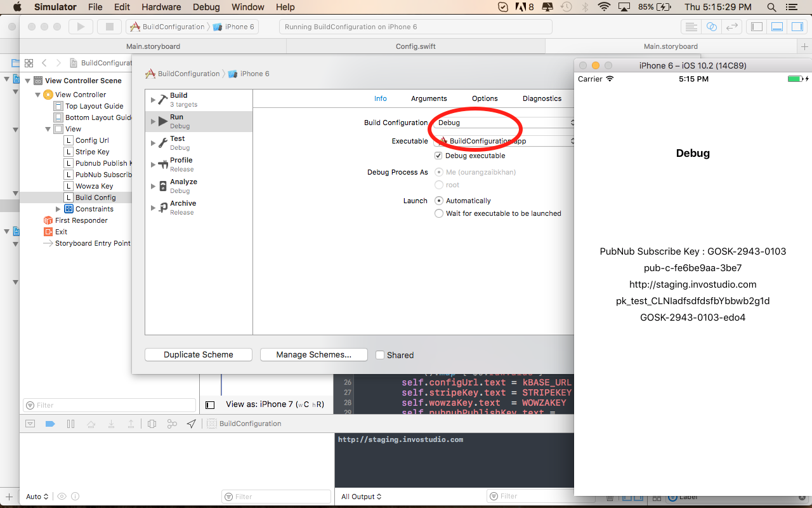Switch to the Diagnostics tab
The height and width of the screenshot is (508, 812).
click(542, 98)
